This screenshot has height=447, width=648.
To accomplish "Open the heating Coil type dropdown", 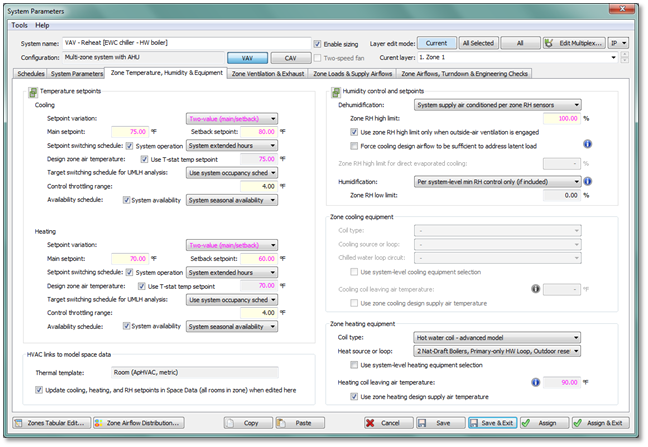I will [x=497, y=337].
